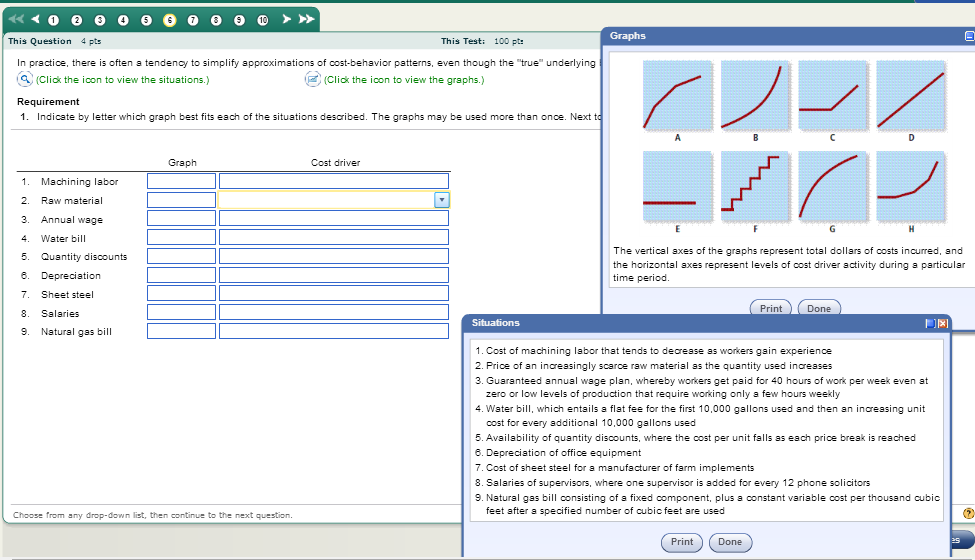Click Done button in Situations window
This screenshot has height=560, width=975.
[730, 542]
